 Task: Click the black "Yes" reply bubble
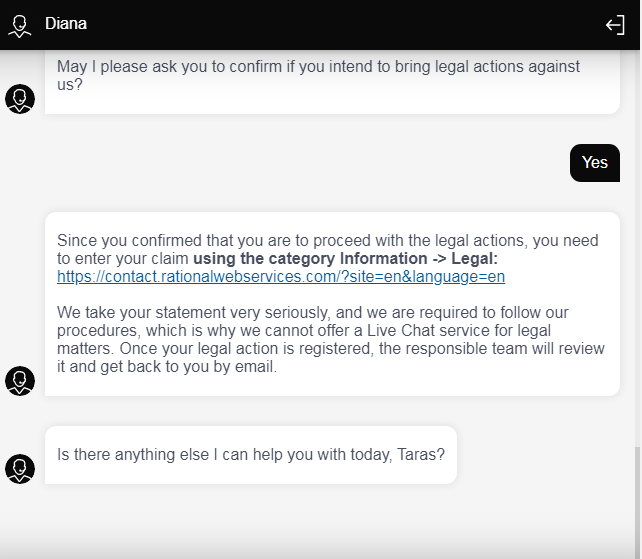click(595, 163)
